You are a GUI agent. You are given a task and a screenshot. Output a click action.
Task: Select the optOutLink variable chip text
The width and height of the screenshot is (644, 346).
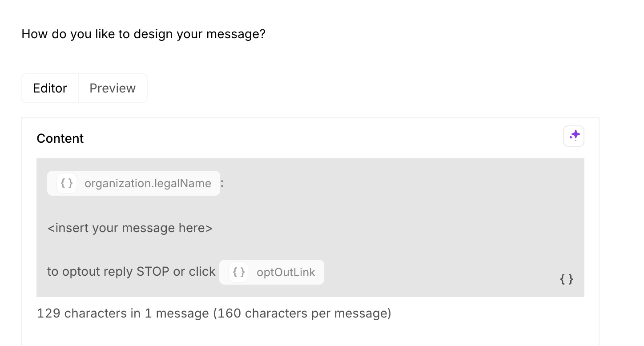(x=286, y=272)
